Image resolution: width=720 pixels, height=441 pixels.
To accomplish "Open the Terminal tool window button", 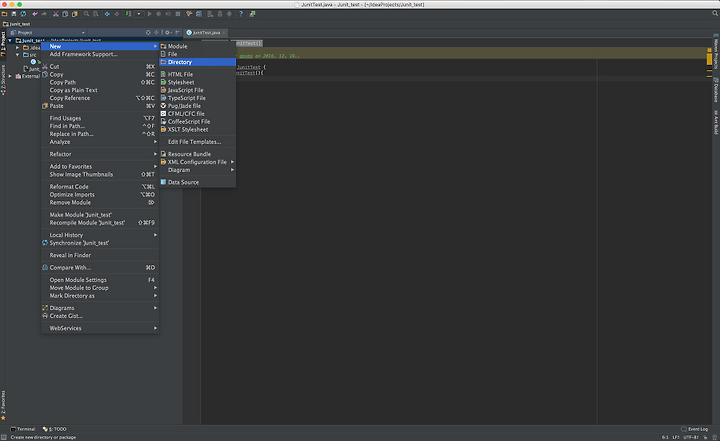I will (22, 429).
